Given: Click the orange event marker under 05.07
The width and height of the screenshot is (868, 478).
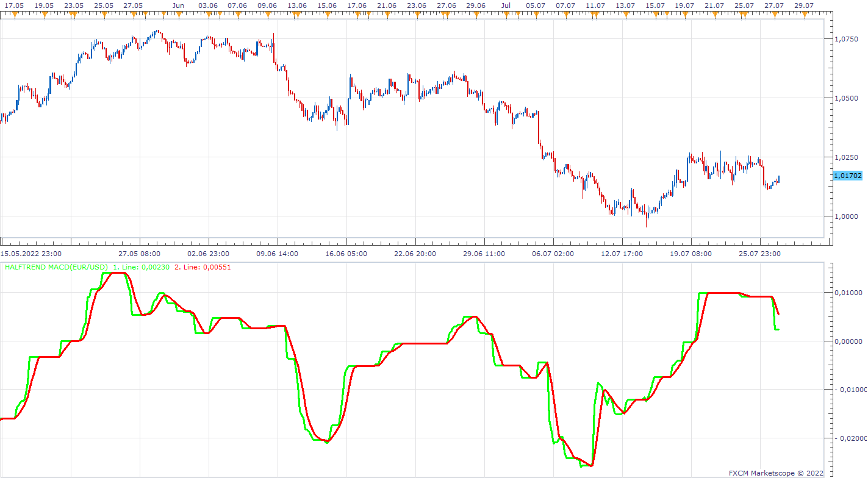Looking at the screenshot, I should (x=536, y=15).
